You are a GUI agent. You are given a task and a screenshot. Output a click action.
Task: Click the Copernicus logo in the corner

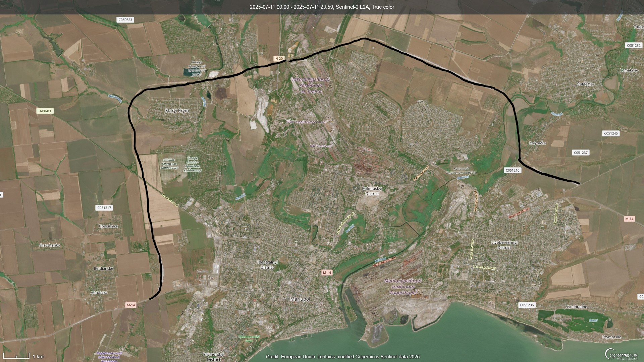coord(621,354)
